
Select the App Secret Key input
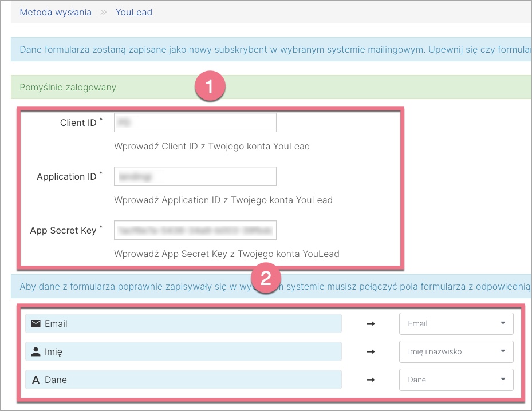[195, 230]
